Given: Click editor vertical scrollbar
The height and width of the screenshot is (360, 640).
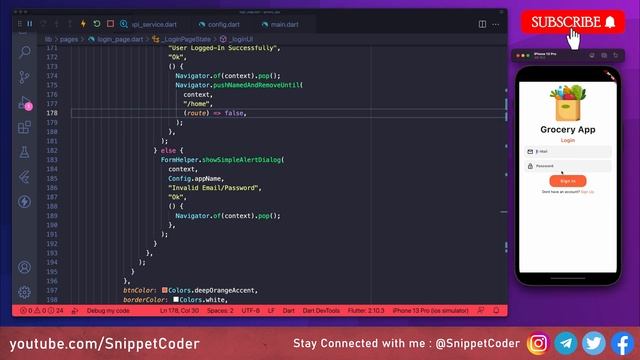Looking at the screenshot, I should click(x=505, y=176).
